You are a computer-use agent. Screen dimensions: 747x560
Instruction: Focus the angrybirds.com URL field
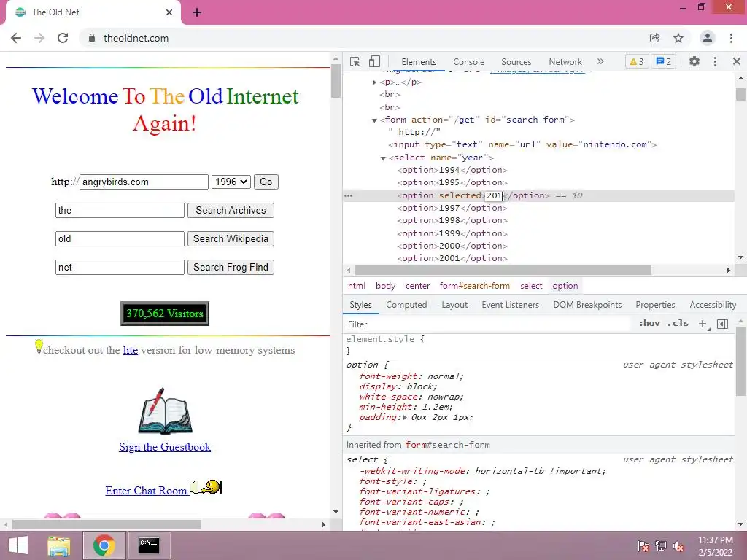pos(144,182)
